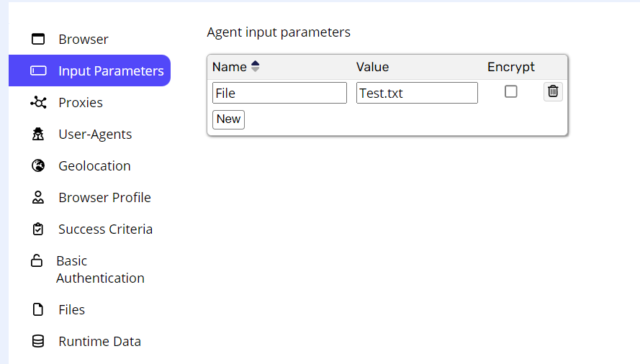Click the Proxies network icon

[x=38, y=102]
